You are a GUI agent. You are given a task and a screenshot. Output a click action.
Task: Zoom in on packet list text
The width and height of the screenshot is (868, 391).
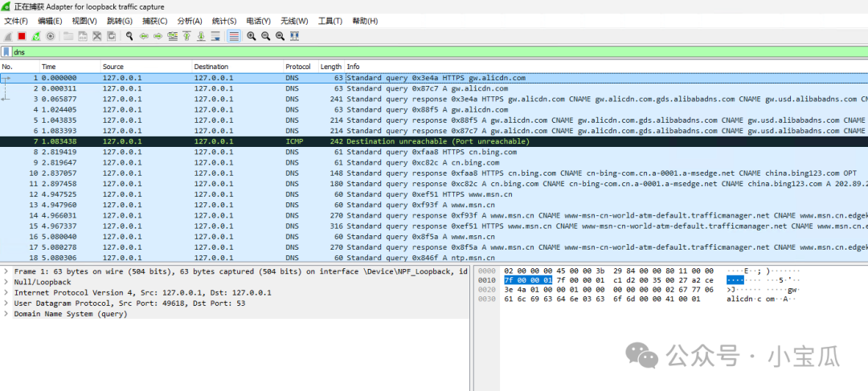click(252, 36)
